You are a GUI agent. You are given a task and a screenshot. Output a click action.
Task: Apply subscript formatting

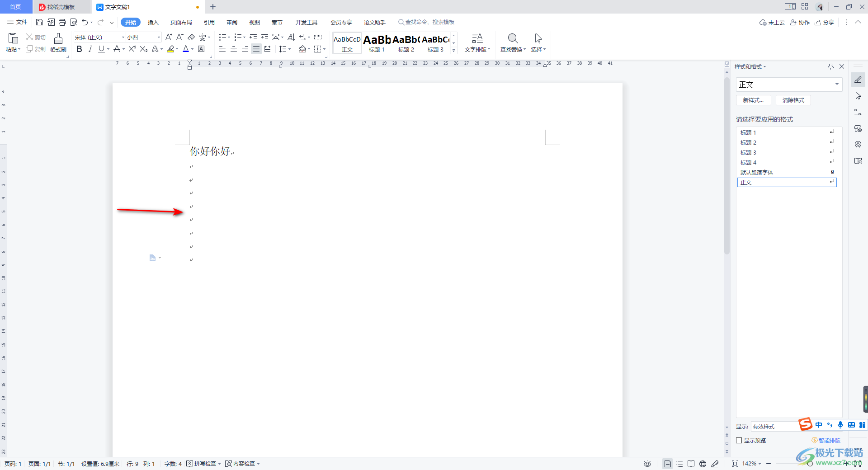(x=144, y=49)
